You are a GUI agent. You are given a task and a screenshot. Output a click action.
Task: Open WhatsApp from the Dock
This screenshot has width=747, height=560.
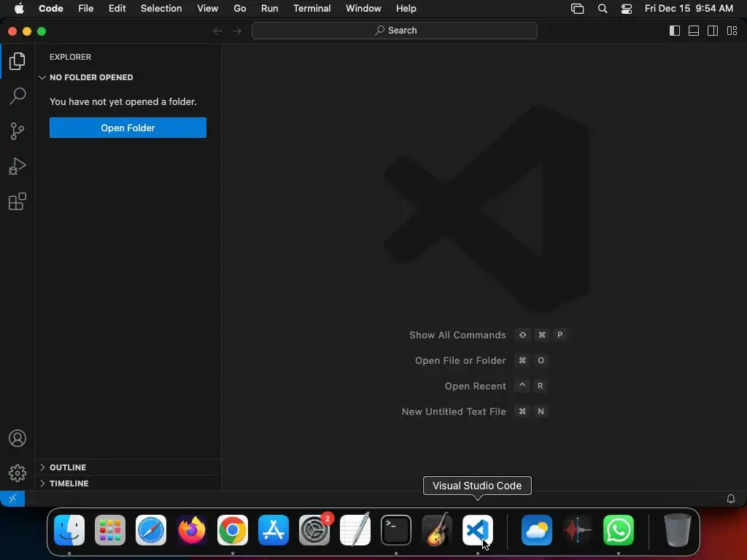pos(619,530)
